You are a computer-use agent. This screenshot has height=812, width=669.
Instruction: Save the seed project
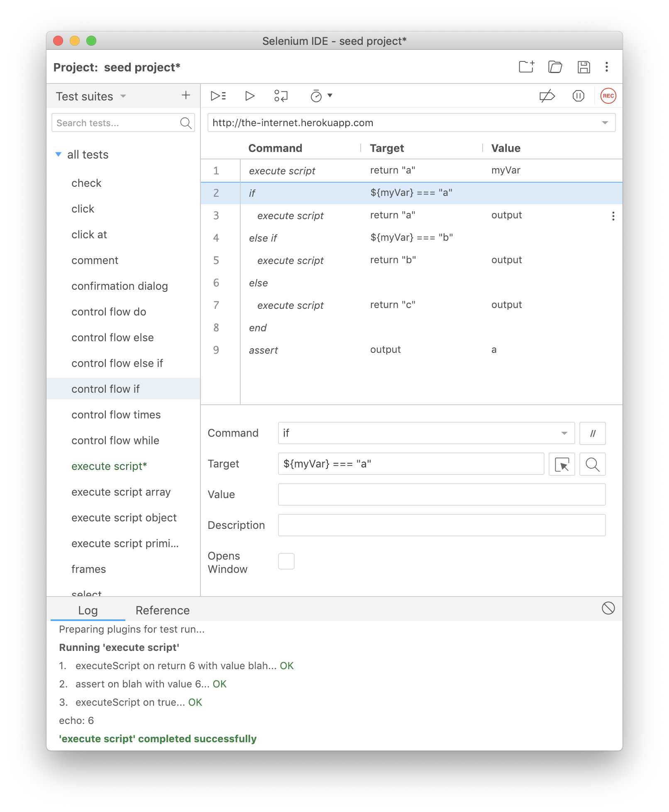pos(584,67)
